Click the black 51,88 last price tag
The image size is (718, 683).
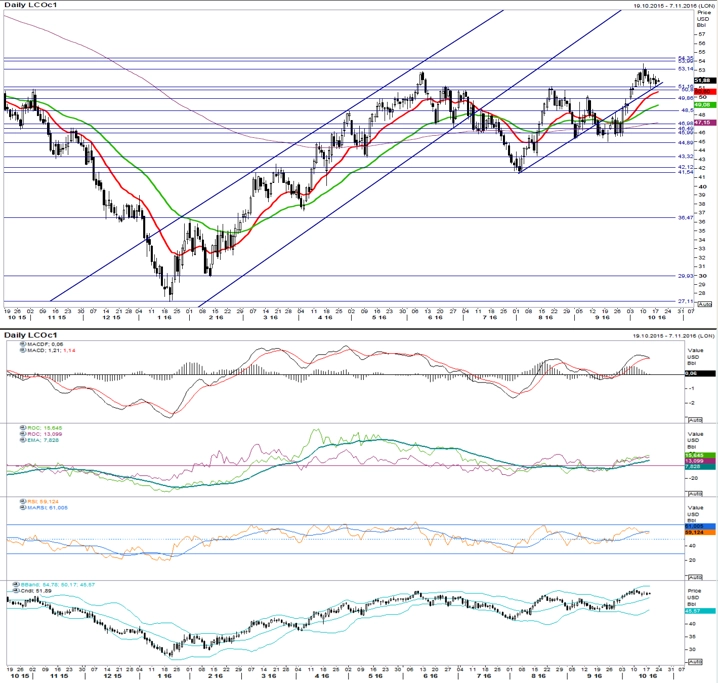(705, 80)
